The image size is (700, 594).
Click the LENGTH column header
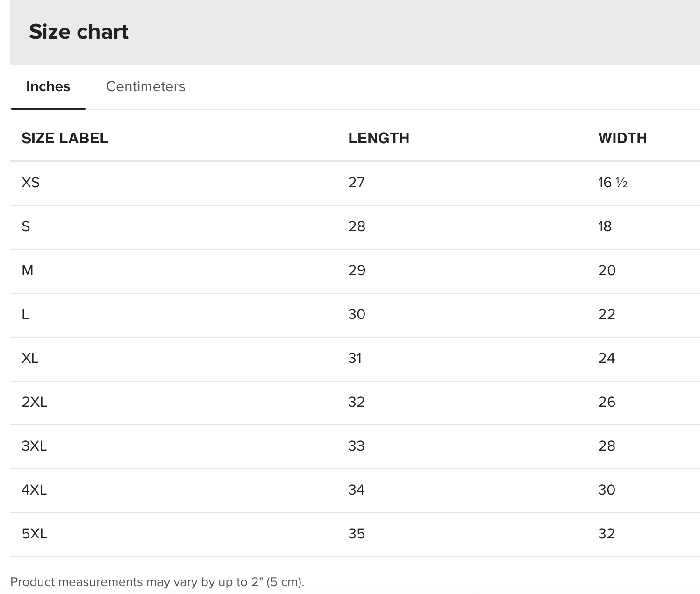coord(379,138)
